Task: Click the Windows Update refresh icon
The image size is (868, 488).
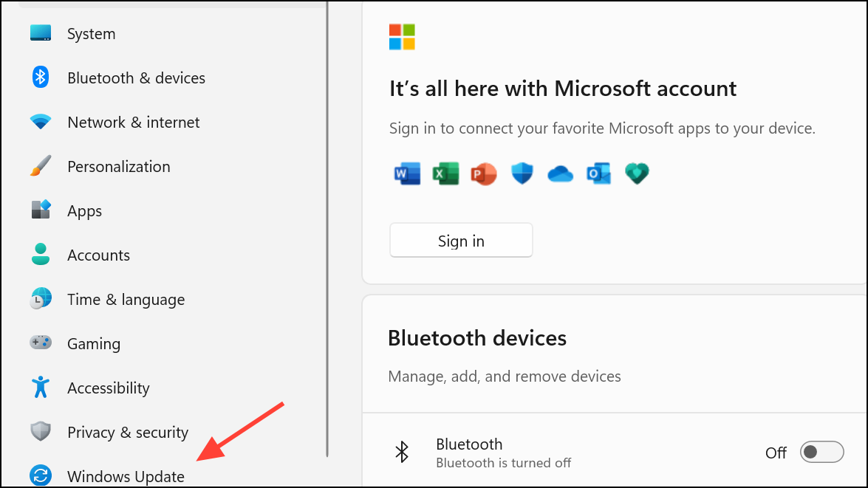Action: pyautogui.click(x=41, y=475)
